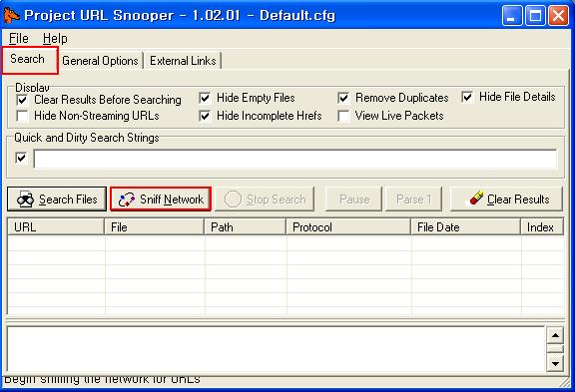Image resolution: width=575 pixels, height=392 pixels.
Task: Switch to the General Options tab
Action: pyautogui.click(x=100, y=61)
